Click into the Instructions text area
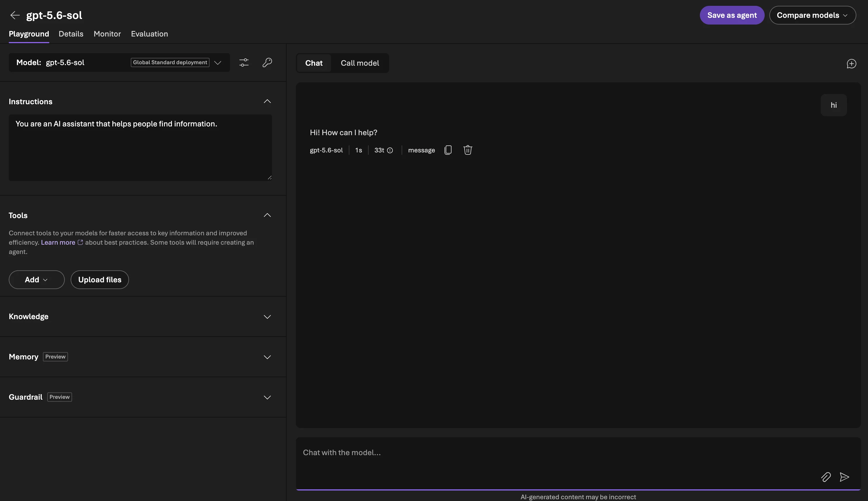Viewport: 868px width, 501px height. [140, 148]
